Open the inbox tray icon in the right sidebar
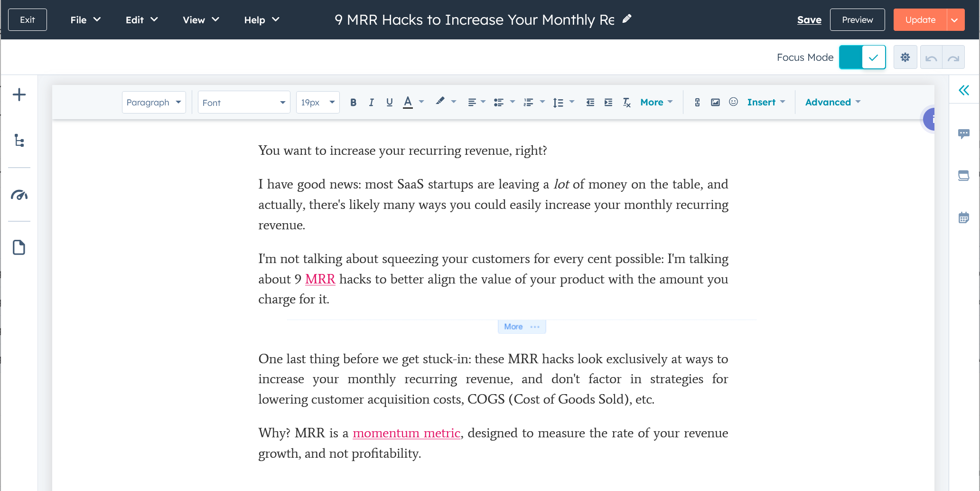 964,176
